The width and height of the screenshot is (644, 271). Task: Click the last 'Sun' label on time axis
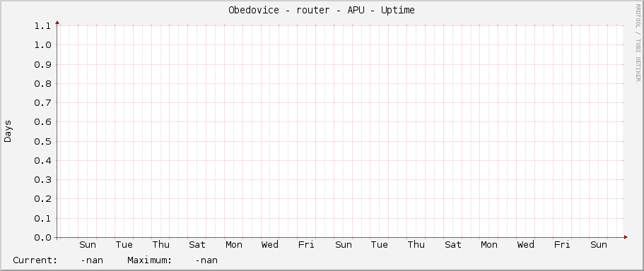point(599,245)
